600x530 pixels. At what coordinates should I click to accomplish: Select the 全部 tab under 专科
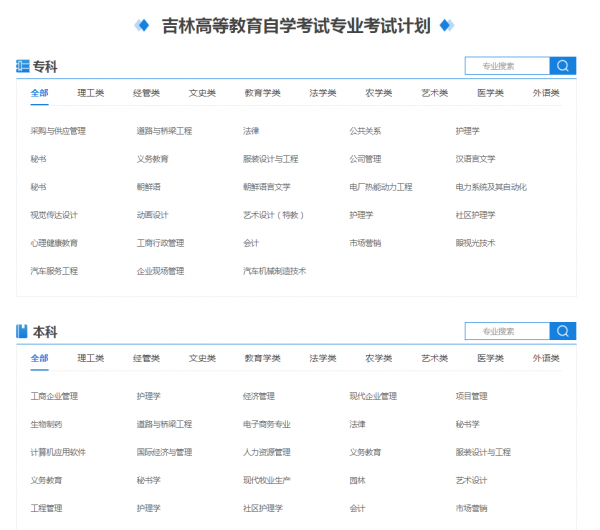pos(39,93)
